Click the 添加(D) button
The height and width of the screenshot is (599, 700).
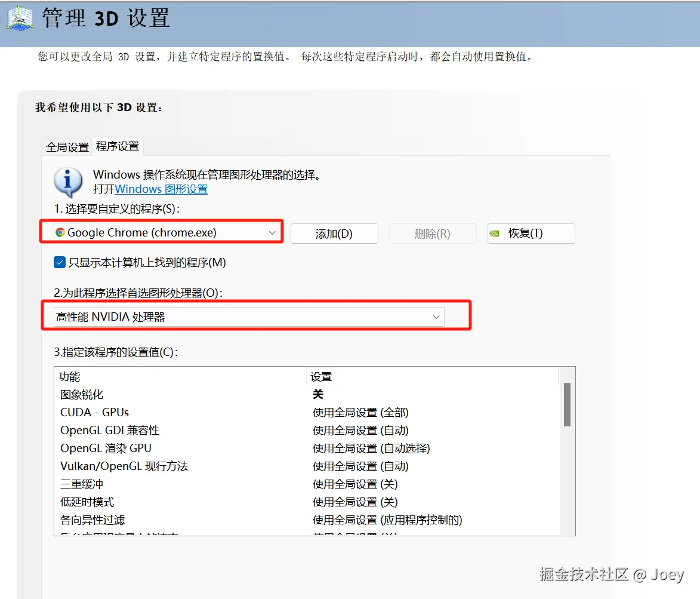click(x=334, y=234)
